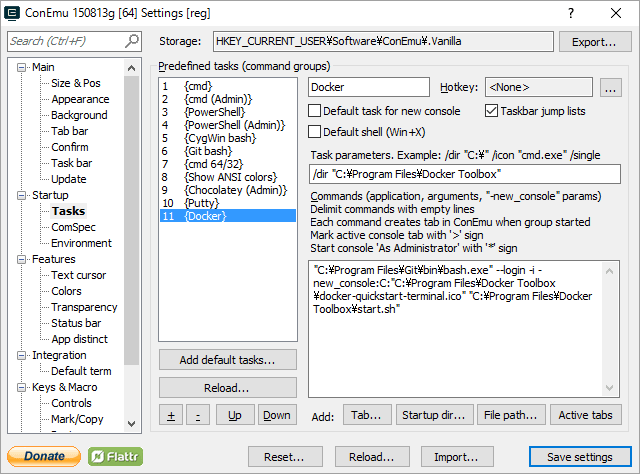Click Reload... button under the task list
The width and height of the screenshot is (640, 474).
click(x=228, y=387)
